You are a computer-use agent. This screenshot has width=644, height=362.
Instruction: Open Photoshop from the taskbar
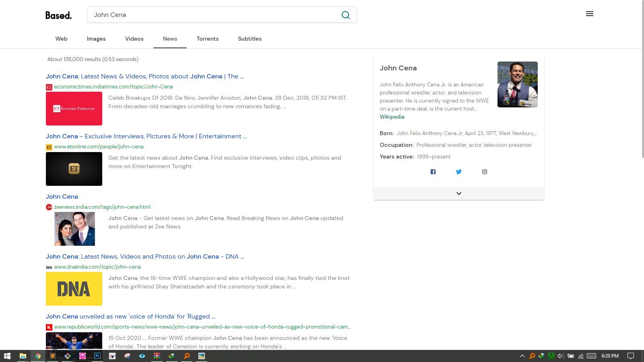coord(97,356)
